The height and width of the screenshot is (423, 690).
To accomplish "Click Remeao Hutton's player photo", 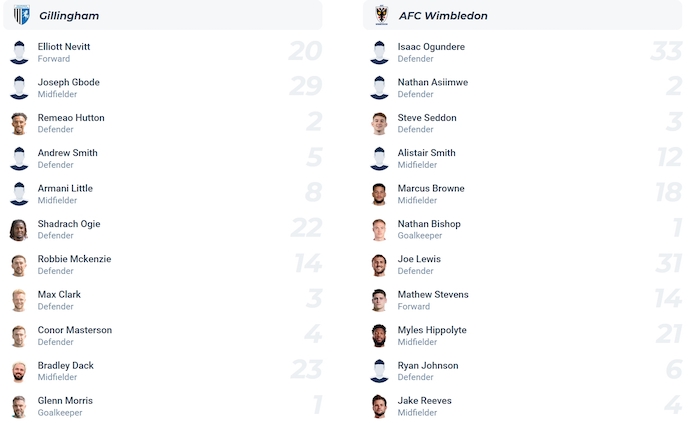I will coord(19,123).
